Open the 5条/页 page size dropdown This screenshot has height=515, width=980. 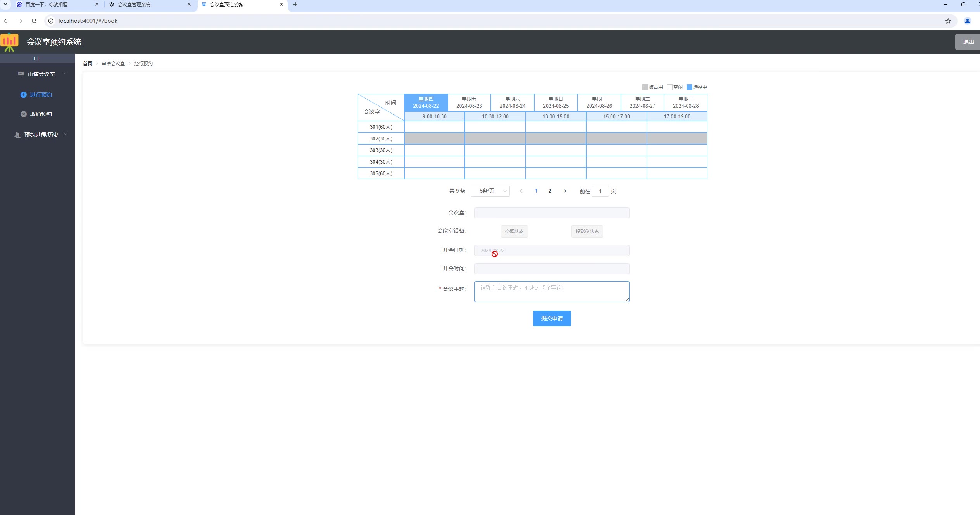490,191
